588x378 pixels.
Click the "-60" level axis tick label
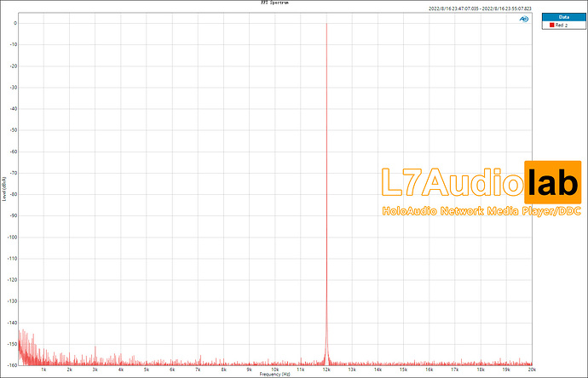[x=14, y=152]
